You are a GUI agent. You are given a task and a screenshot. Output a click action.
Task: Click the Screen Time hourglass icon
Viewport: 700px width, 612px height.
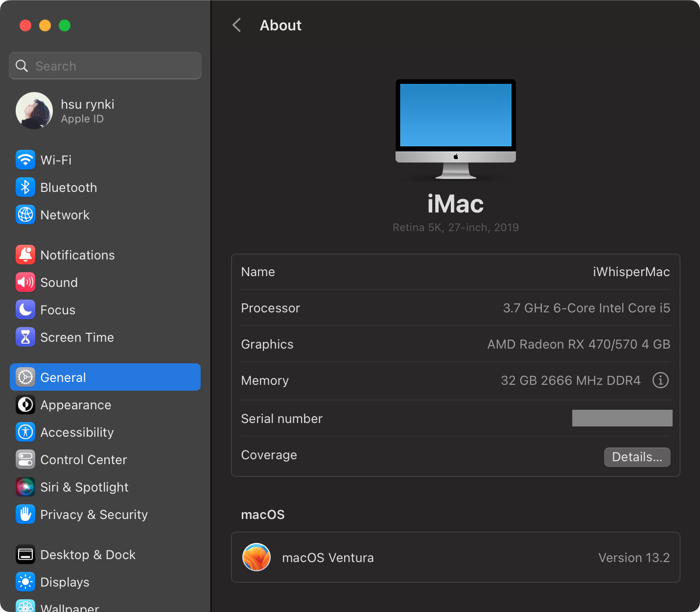25,337
